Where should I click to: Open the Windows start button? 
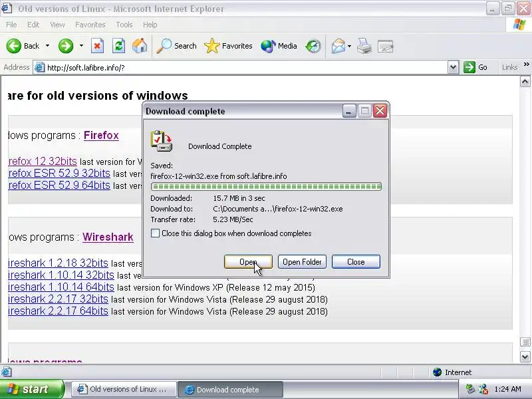click(x=31, y=389)
